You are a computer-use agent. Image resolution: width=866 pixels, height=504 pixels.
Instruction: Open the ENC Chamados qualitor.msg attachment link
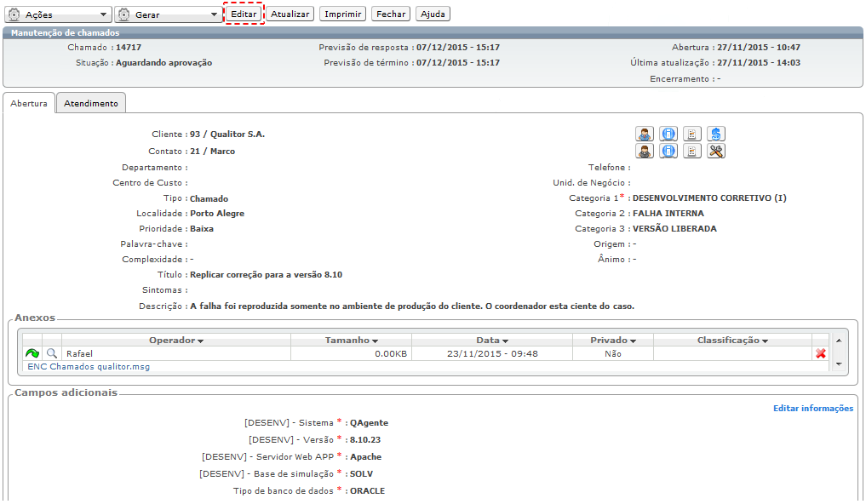[89, 367]
